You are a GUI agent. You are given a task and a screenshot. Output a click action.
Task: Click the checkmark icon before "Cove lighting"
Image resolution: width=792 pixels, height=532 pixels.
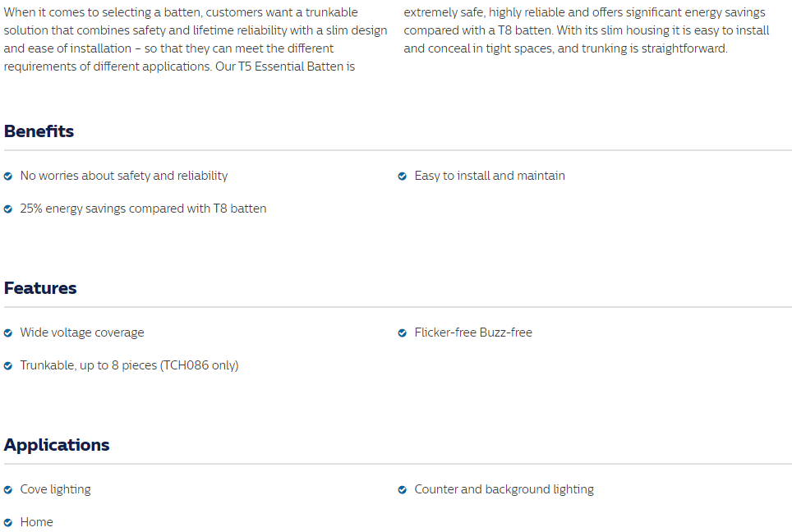(x=8, y=490)
